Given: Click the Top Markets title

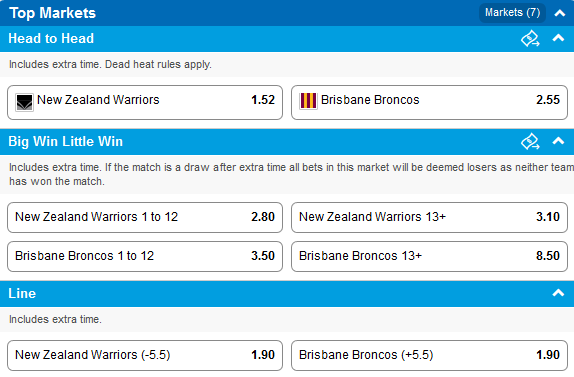Looking at the screenshot, I should coord(52,13).
